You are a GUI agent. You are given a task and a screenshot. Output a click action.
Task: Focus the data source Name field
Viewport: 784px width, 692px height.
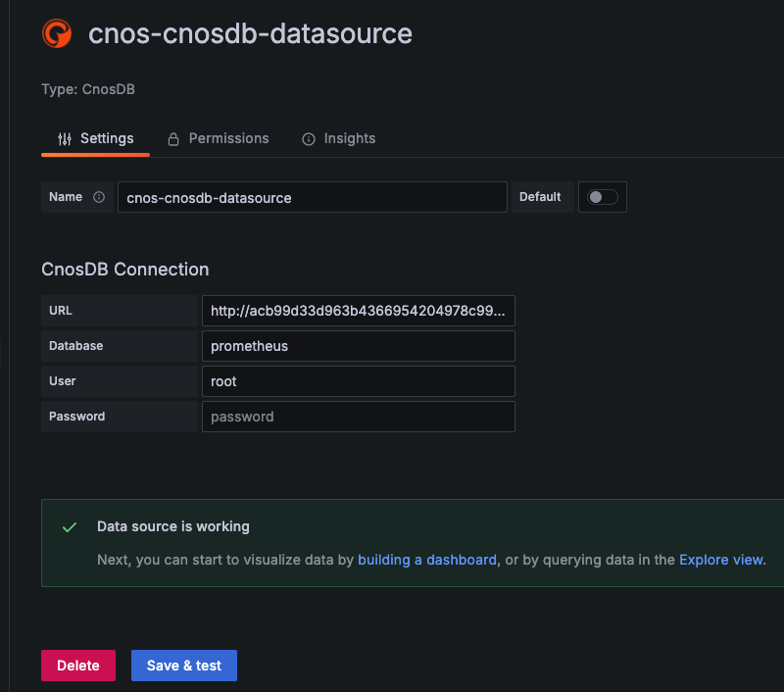pos(312,197)
